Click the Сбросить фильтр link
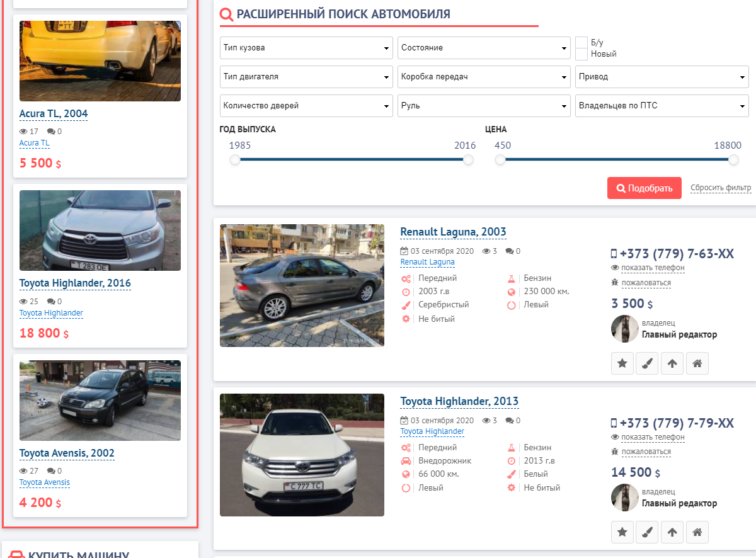The image size is (756, 558). (x=721, y=188)
